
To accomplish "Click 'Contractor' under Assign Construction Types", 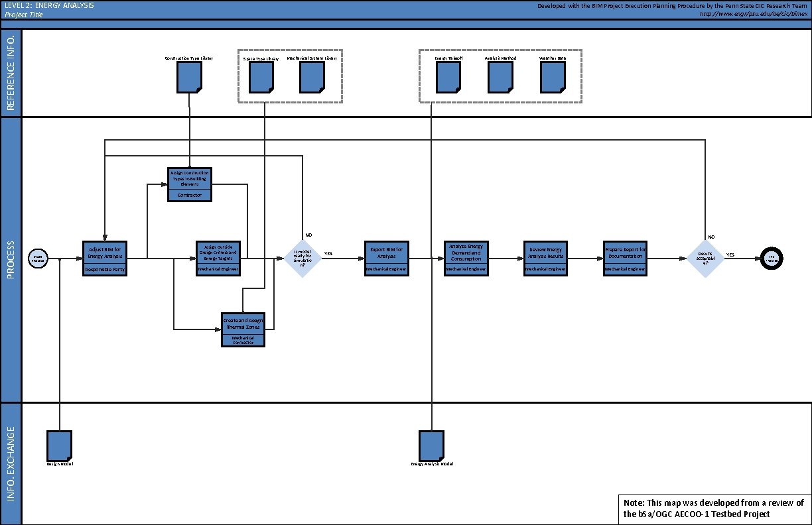I will [190, 195].
